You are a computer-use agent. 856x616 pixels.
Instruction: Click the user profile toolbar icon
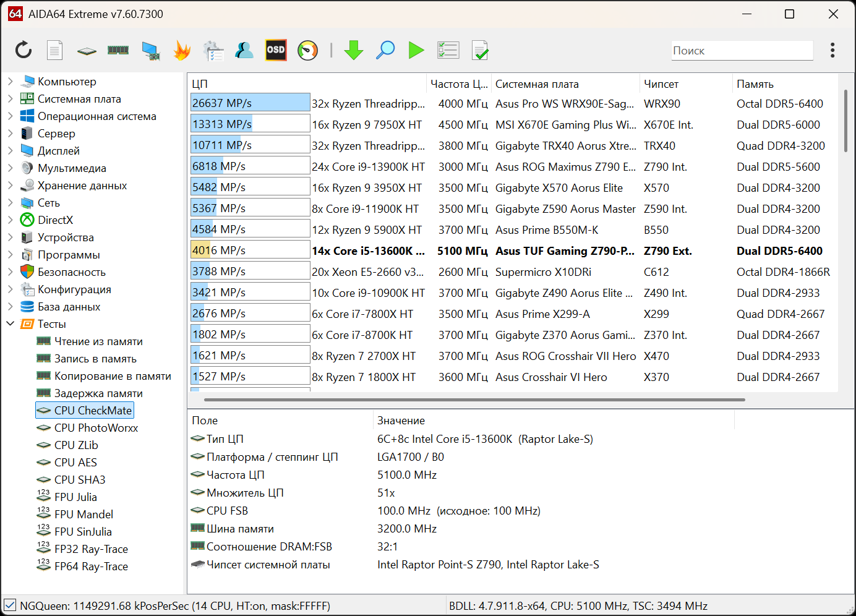244,50
